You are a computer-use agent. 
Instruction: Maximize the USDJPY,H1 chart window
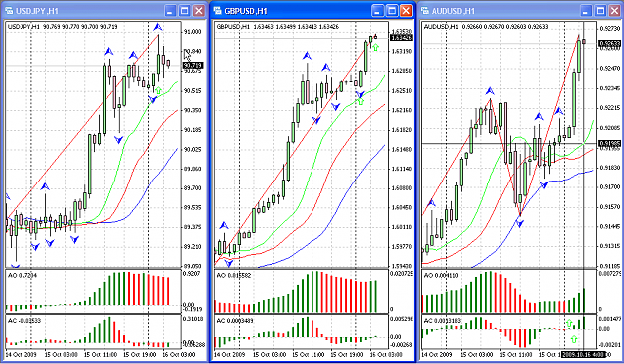[x=184, y=11]
